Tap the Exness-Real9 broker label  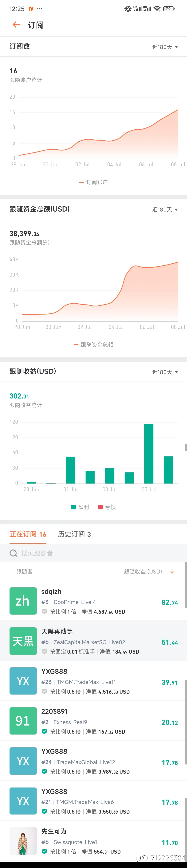70,722
